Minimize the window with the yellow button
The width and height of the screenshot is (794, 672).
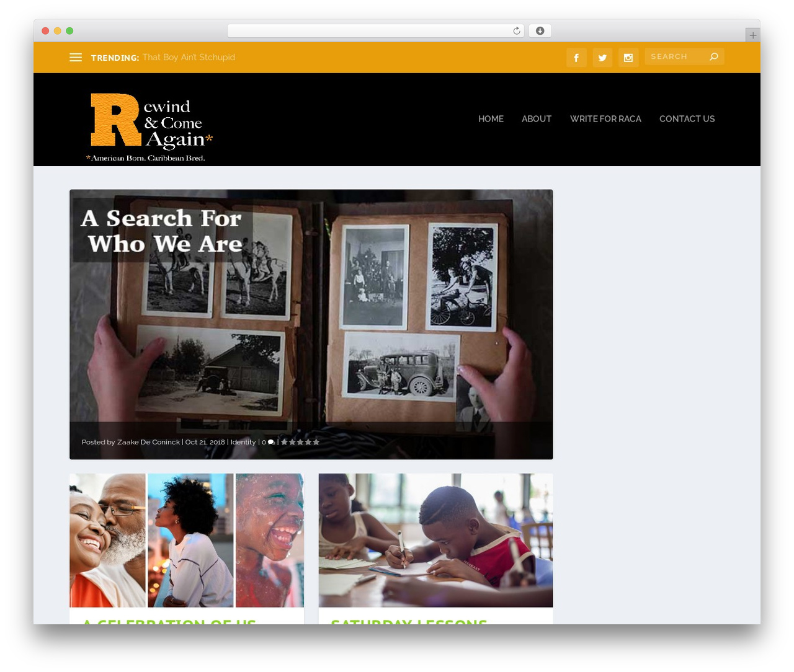tap(58, 31)
